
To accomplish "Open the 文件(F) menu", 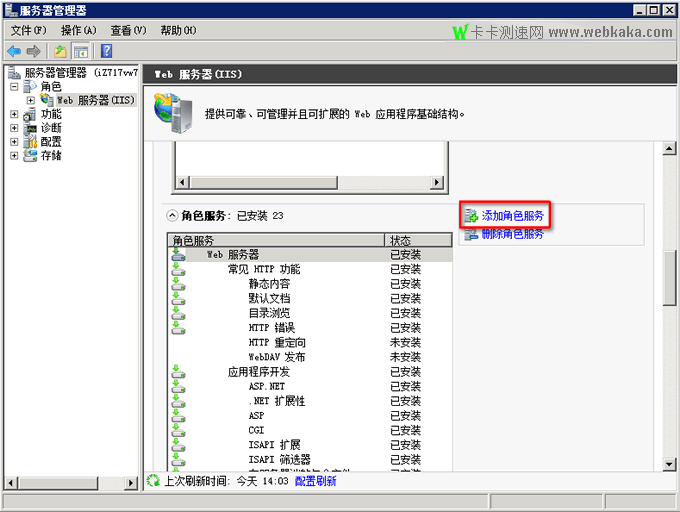I will 29,31.
